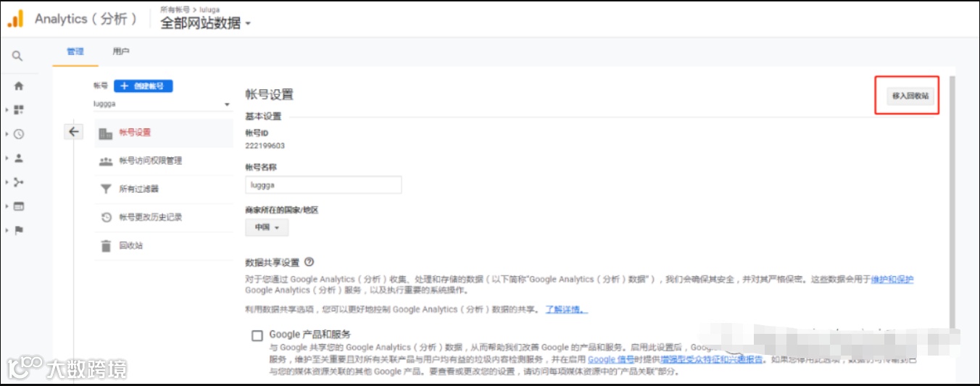Image resolution: width=980 pixels, height=386 pixels.
Task: Expand the Conversions sidebar section arrow
Action: [7, 230]
